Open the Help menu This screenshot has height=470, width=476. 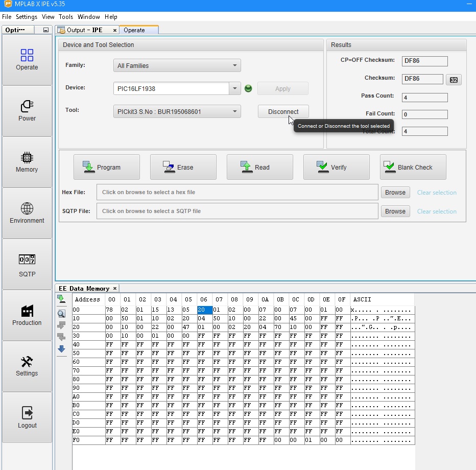click(111, 17)
